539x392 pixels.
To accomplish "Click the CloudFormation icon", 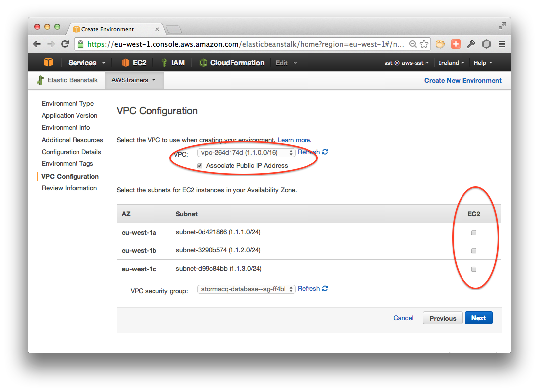I will click(x=203, y=63).
